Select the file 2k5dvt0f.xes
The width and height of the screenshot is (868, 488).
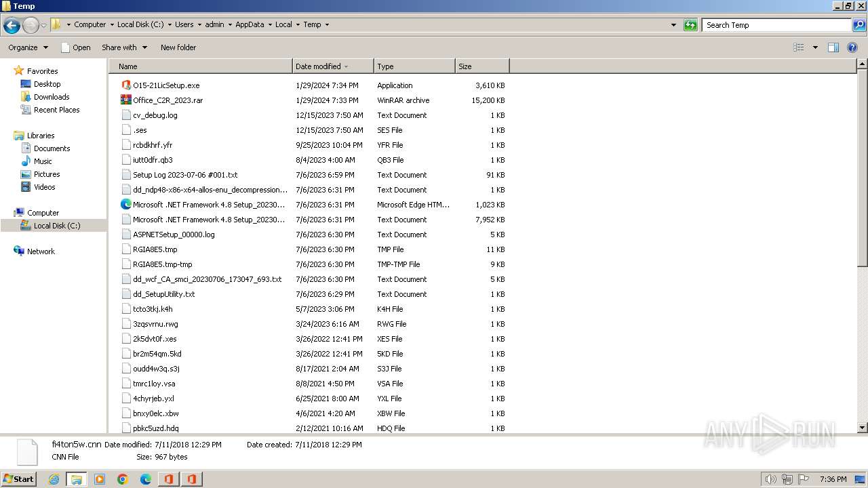click(155, 339)
